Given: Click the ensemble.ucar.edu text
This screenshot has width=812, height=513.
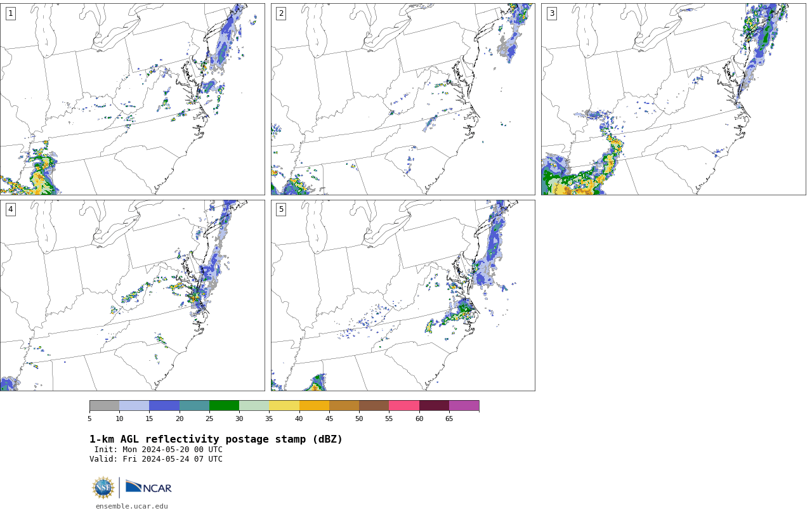Looking at the screenshot, I should tap(132, 506).
